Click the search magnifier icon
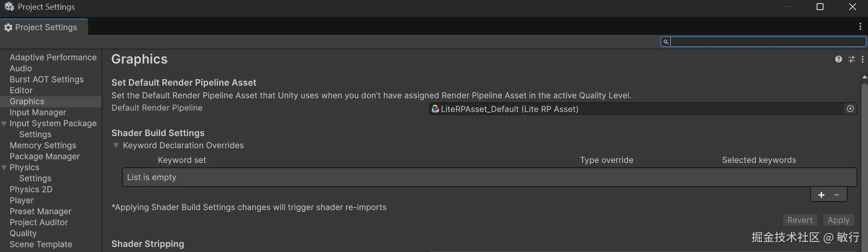The image size is (868, 252). click(x=666, y=42)
